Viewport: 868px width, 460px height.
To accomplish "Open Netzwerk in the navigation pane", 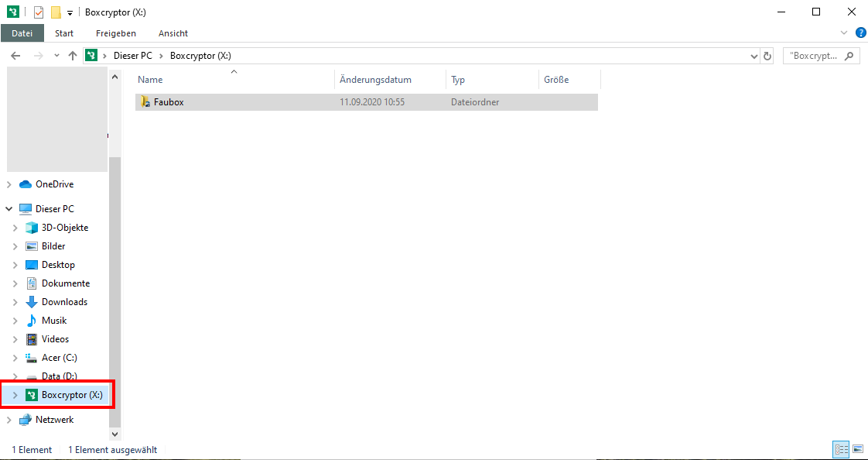I will coord(54,420).
